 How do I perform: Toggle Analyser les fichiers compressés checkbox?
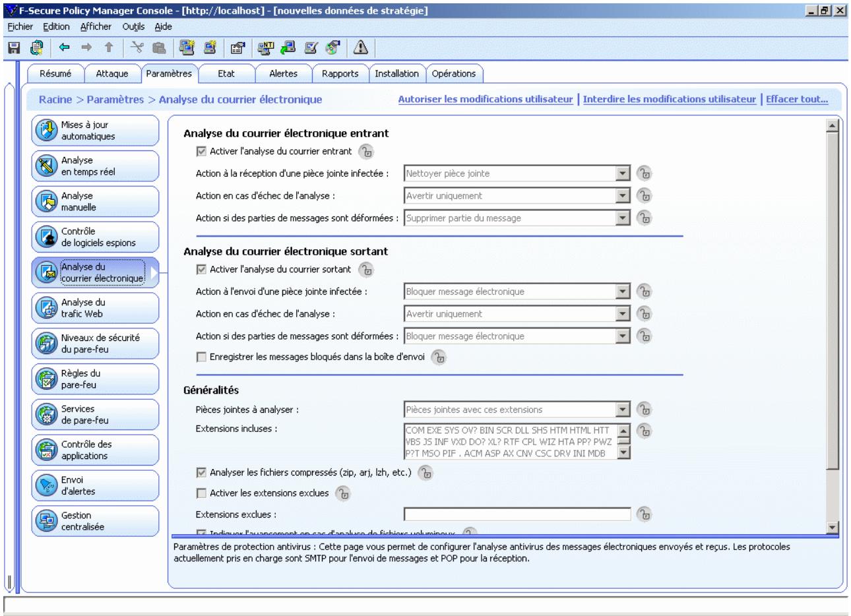click(x=202, y=473)
